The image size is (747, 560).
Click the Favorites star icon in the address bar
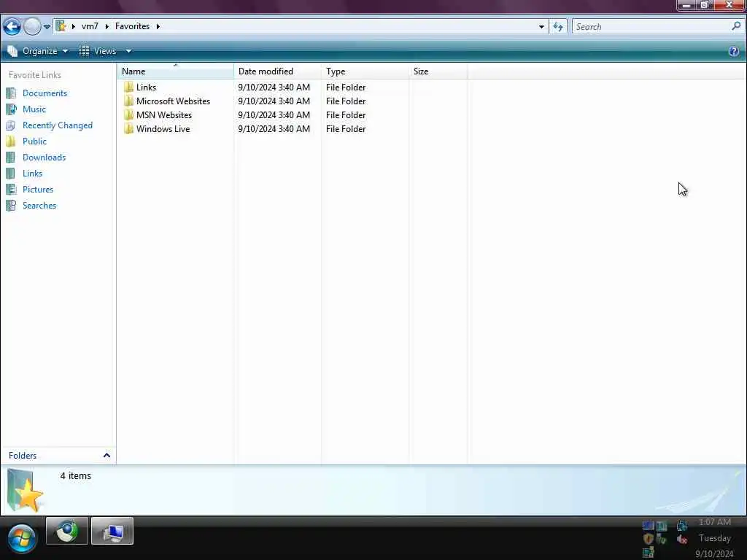(x=61, y=26)
